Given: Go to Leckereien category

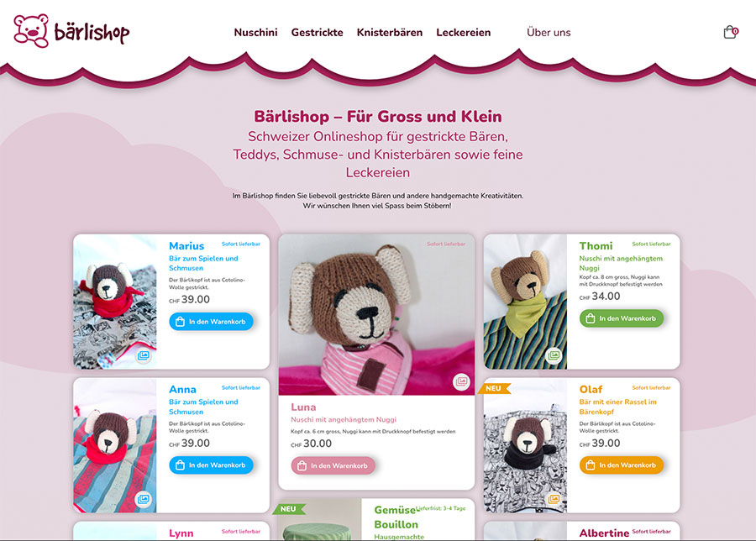Looking at the screenshot, I should pos(464,32).
